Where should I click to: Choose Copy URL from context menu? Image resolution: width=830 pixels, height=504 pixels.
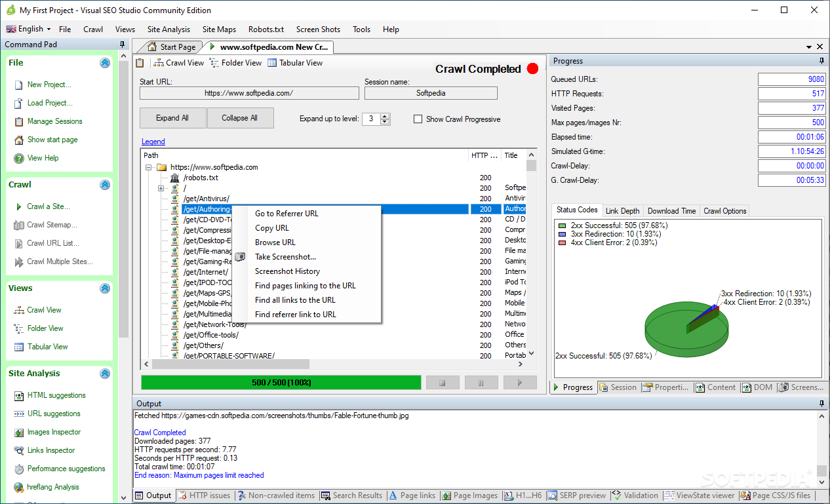(x=272, y=228)
